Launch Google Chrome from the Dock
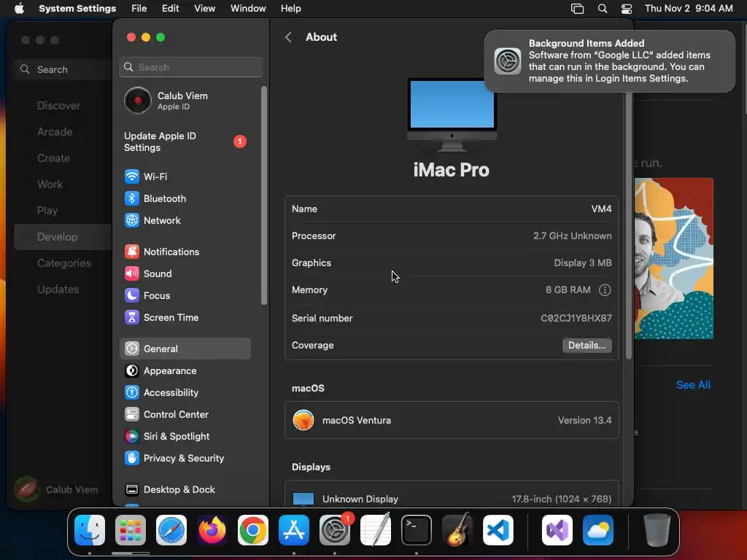The height and width of the screenshot is (560, 747). [253, 530]
